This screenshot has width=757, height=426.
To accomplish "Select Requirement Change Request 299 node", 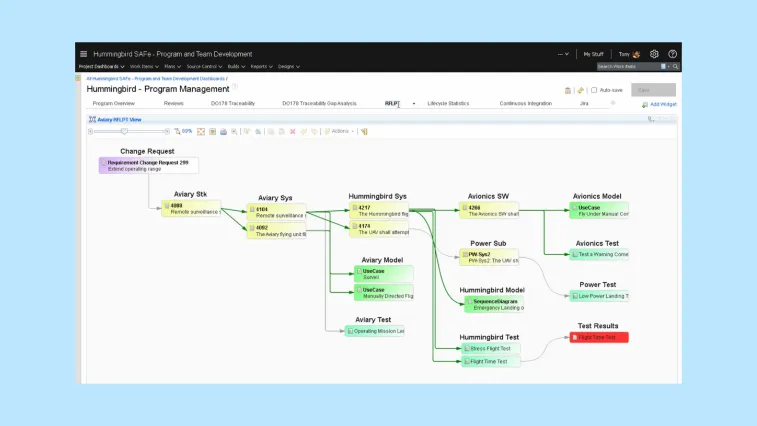I will [x=149, y=166].
